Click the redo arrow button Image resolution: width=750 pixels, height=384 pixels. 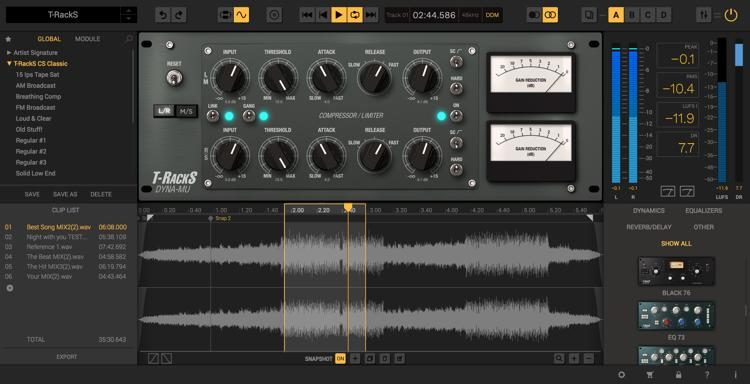pos(179,15)
